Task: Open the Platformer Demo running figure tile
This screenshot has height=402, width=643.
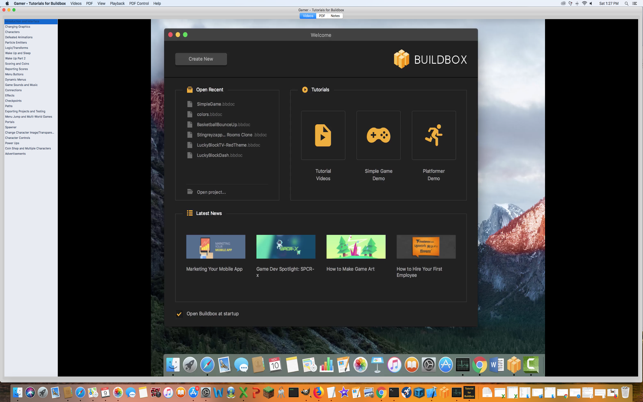Action: click(x=433, y=135)
